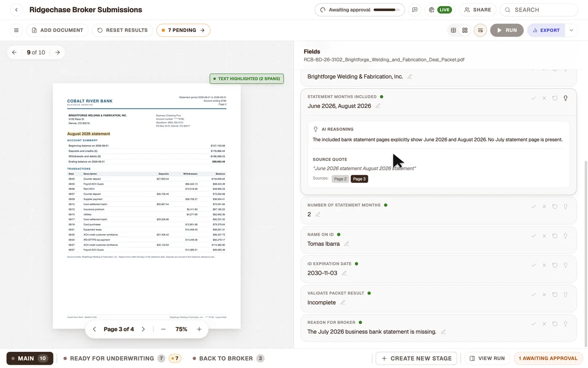The height and width of the screenshot is (368, 588).
Task: Click Reset Results button
Action: [122, 30]
